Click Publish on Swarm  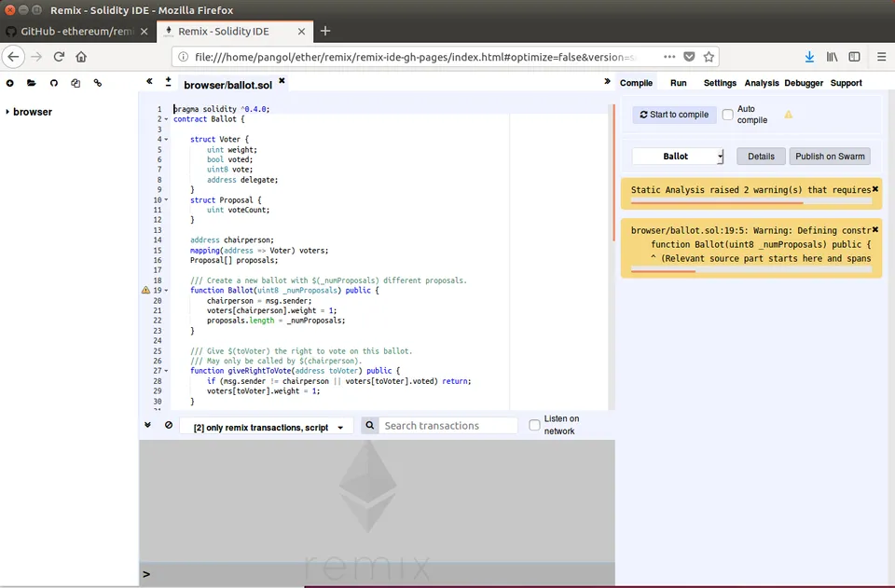click(x=830, y=157)
